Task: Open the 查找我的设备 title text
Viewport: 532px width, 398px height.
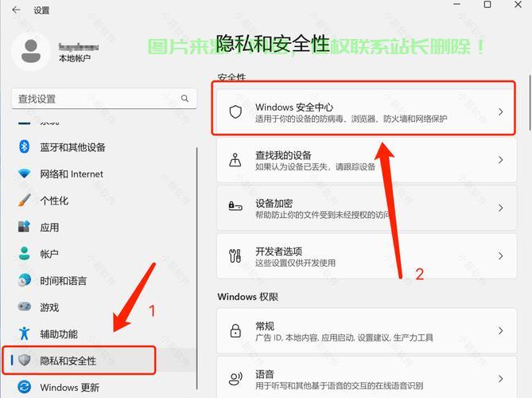Action: (284, 155)
